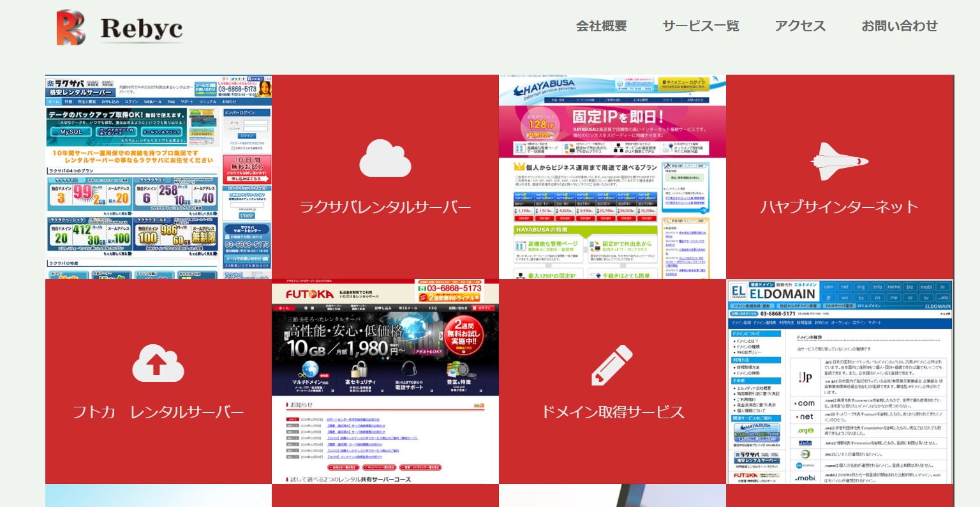Open the 会社概要 menu item
980x507 pixels.
(x=601, y=26)
